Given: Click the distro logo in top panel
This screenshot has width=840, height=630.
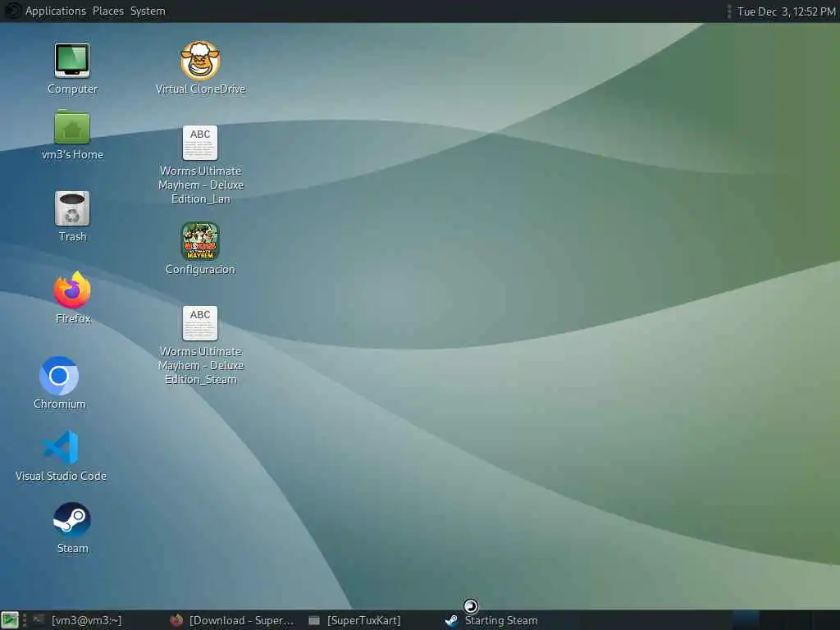Looking at the screenshot, I should point(11,11).
